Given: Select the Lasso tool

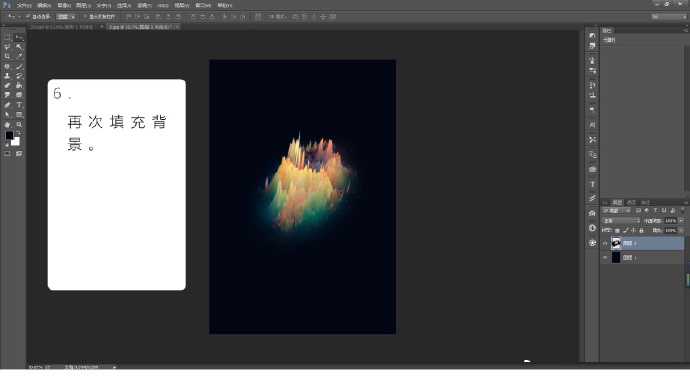Looking at the screenshot, I should pos(7,47).
